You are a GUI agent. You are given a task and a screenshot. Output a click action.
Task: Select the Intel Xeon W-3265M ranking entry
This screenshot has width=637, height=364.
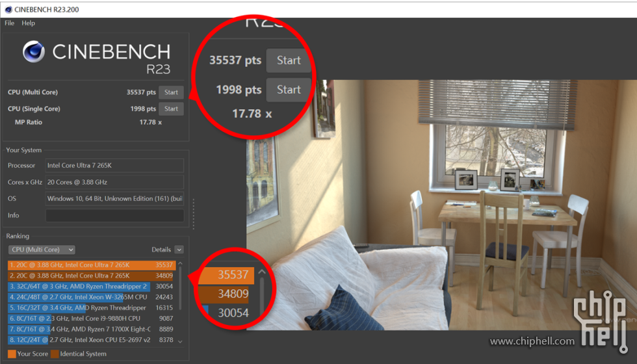pyautogui.click(x=91, y=297)
